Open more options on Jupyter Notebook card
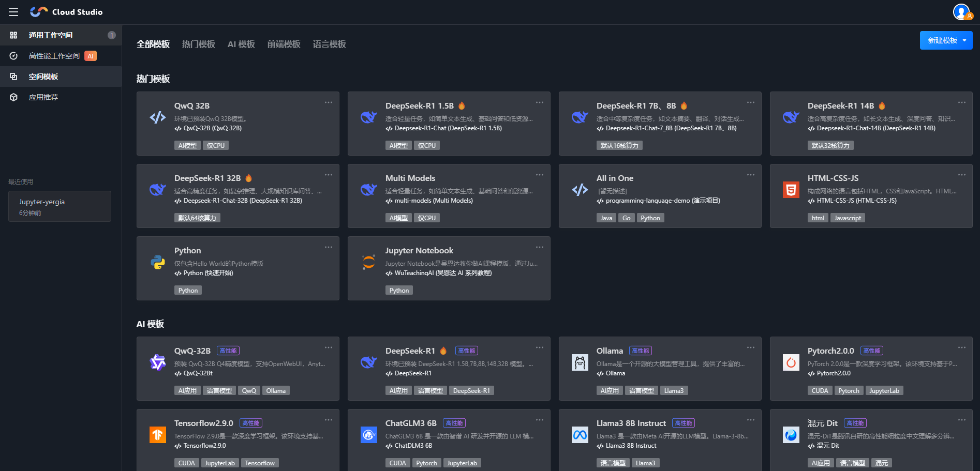980x471 pixels. (x=540, y=247)
